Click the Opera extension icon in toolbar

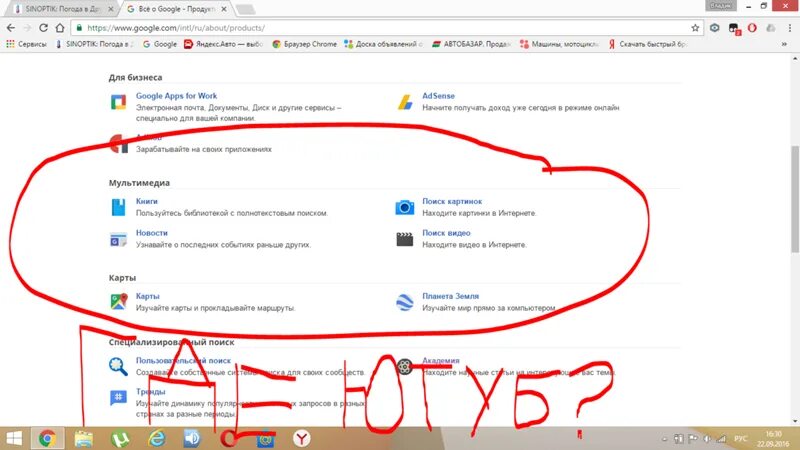752,28
